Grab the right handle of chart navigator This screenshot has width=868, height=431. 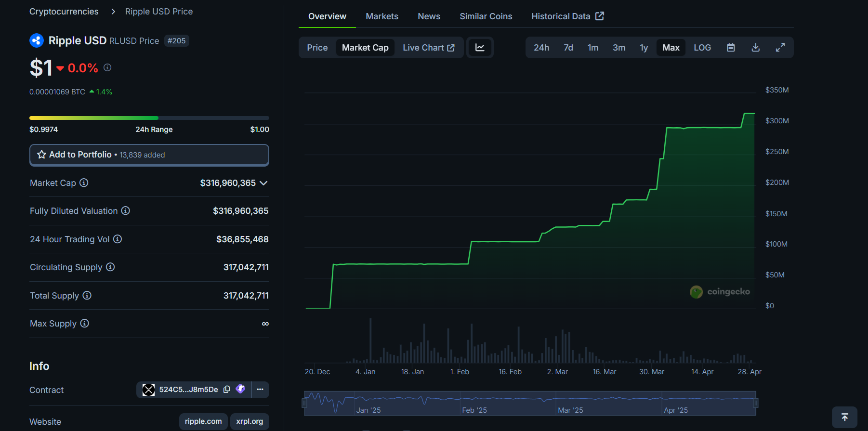click(756, 403)
